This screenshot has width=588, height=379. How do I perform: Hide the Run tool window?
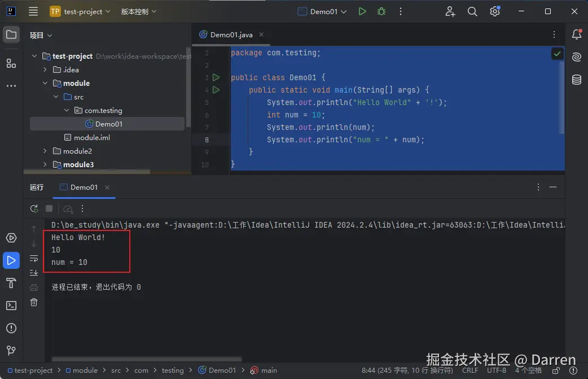tap(553, 187)
